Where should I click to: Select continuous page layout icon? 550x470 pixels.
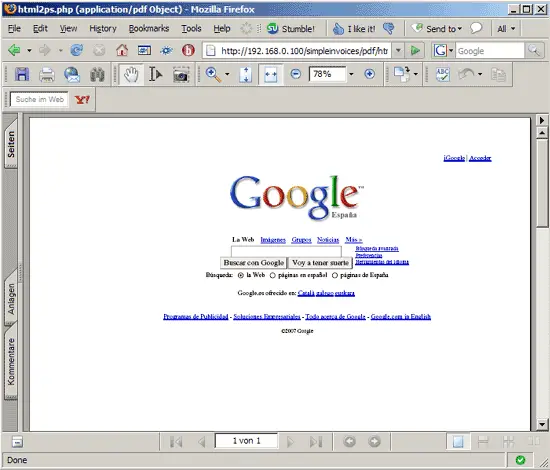tap(483, 441)
